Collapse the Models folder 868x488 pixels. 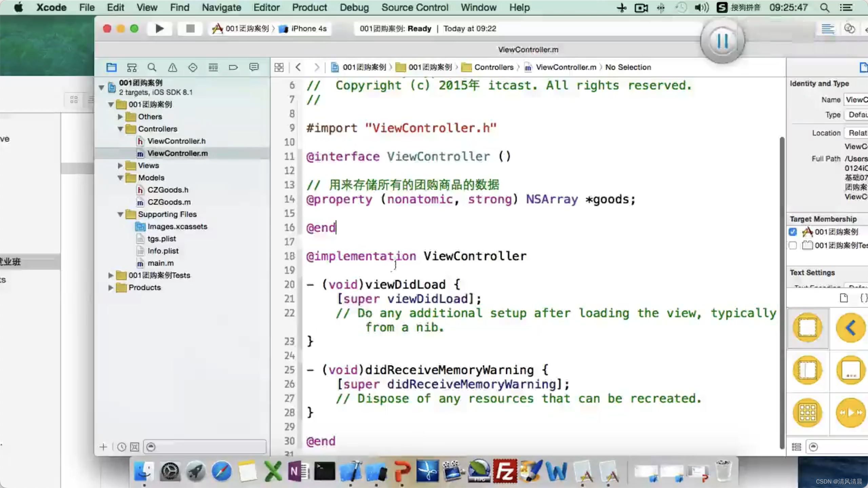coord(120,178)
